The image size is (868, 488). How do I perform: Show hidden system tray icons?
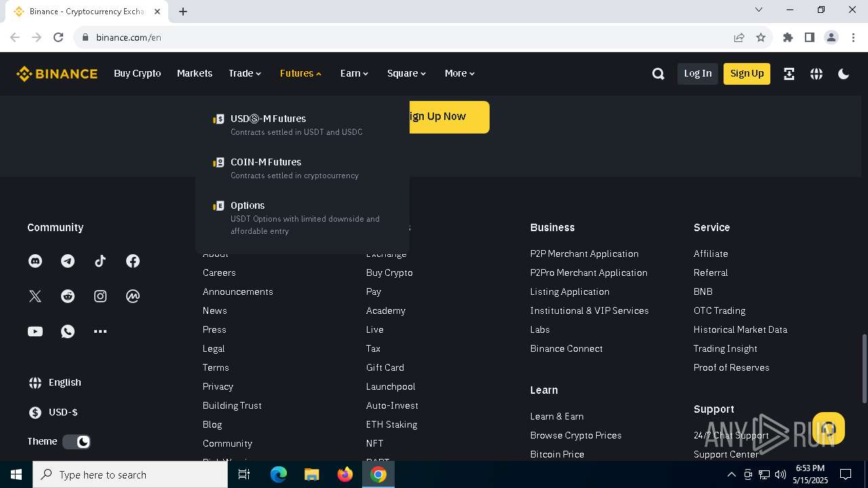(731, 474)
